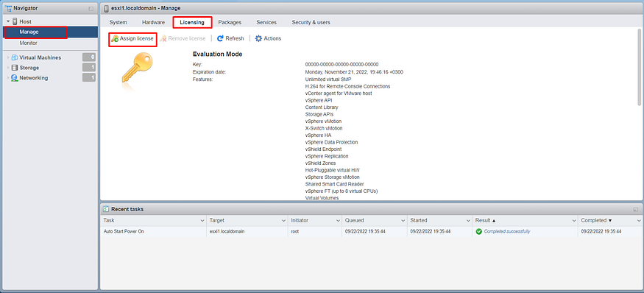Click the Recent tasks panel icon
This screenshot has height=293, width=644.
(x=106, y=209)
